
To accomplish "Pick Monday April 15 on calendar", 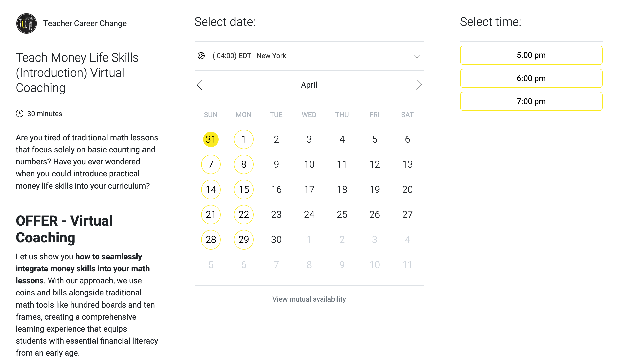I will tap(244, 190).
